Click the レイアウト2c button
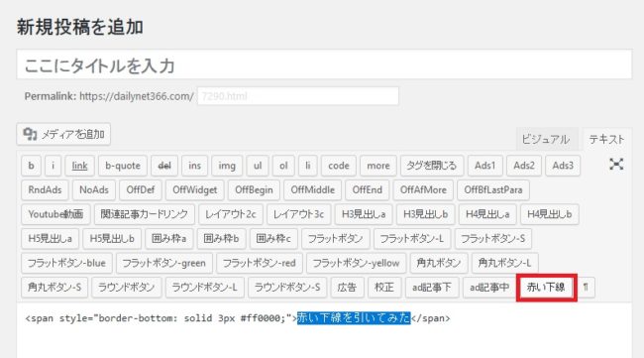 pyautogui.click(x=231, y=214)
